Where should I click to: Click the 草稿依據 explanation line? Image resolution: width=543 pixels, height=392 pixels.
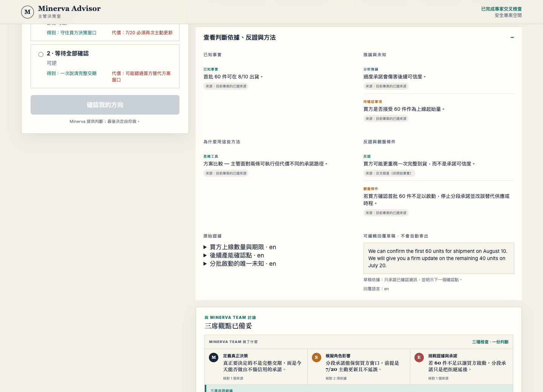coord(413,280)
